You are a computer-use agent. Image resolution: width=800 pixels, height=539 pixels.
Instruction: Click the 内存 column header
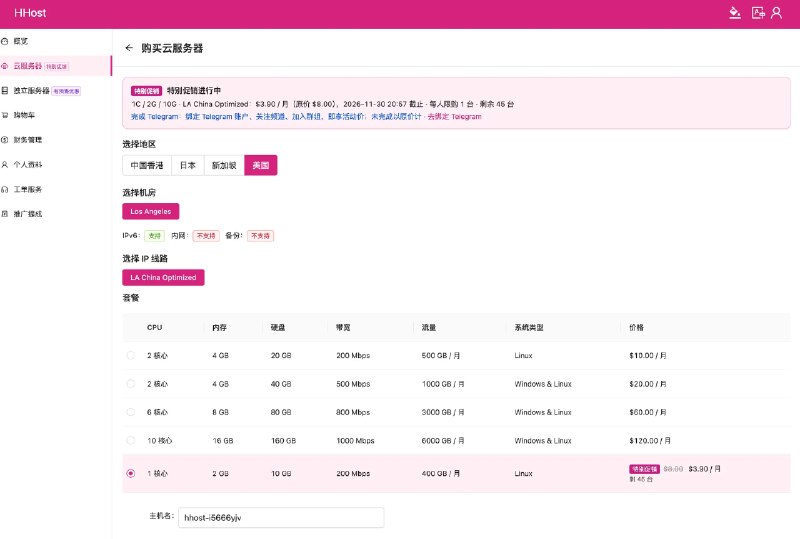219,327
